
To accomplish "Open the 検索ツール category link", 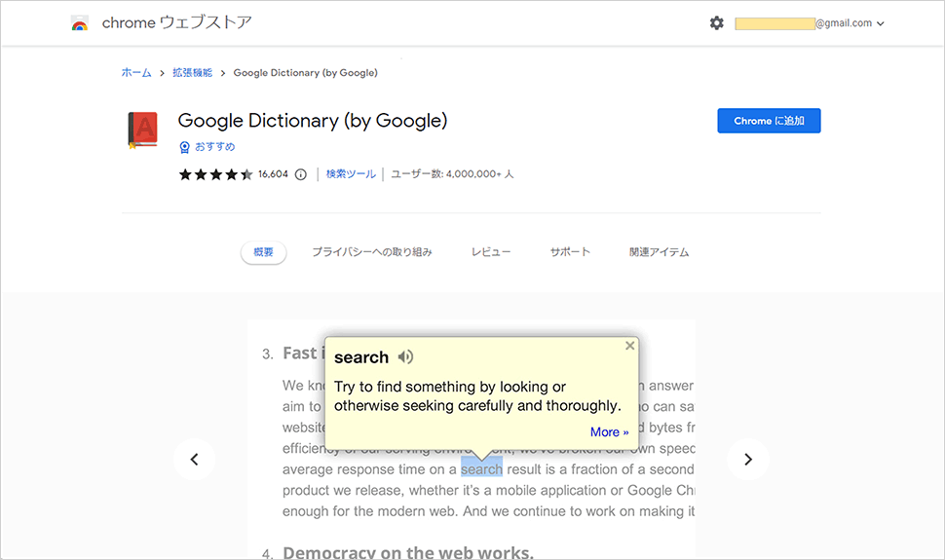I will point(351,174).
